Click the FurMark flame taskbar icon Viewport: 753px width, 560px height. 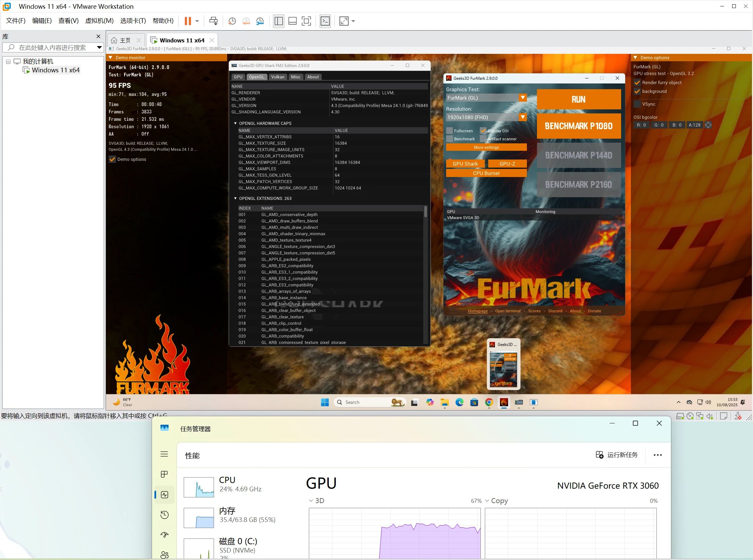point(504,403)
